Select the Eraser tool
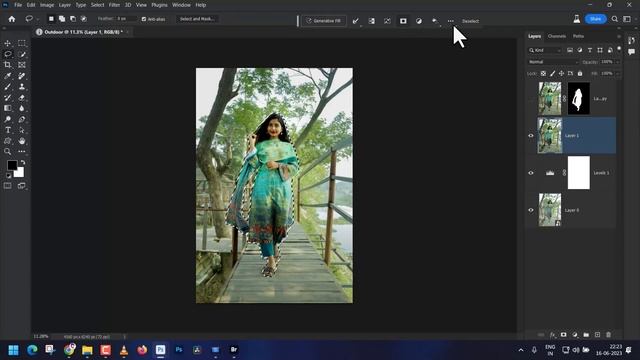 (22, 98)
